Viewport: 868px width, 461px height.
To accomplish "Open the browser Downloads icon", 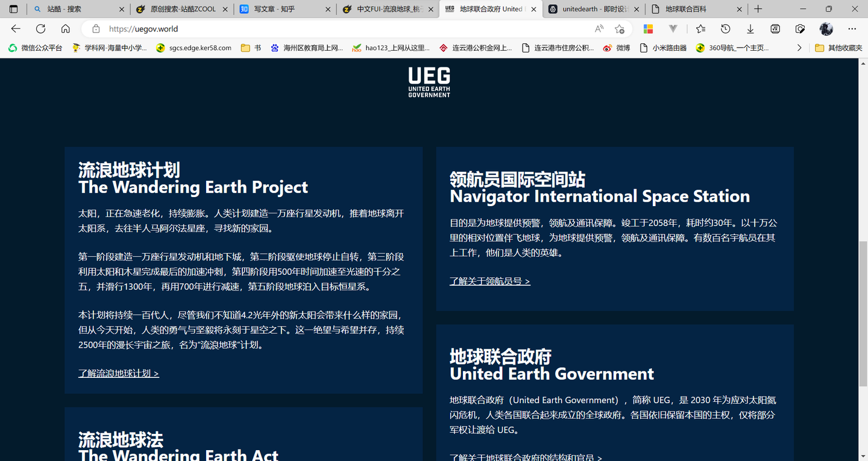I will (x=750, y=28).
